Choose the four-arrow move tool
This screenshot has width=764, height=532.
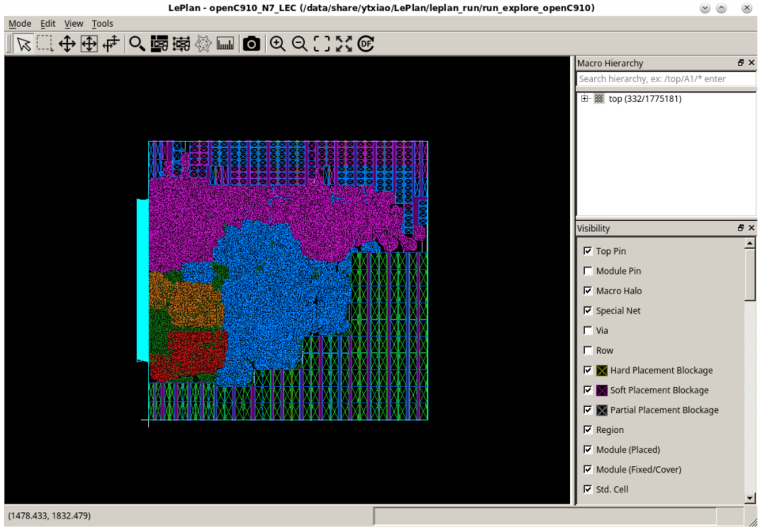pos(66,44)
